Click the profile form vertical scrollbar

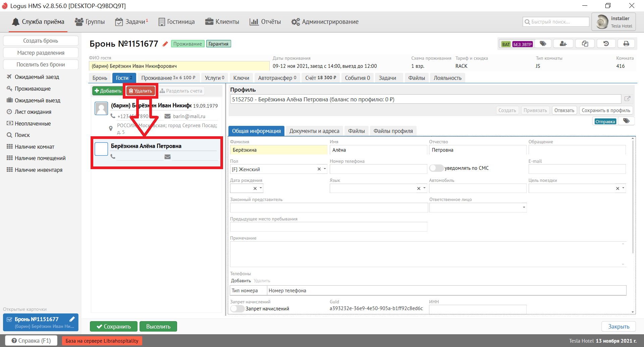[633, 201]
